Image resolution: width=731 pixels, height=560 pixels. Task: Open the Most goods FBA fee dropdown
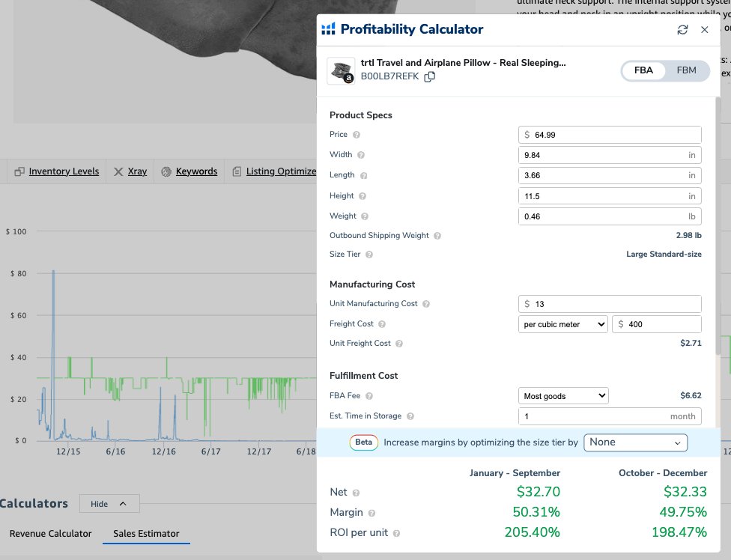(x=563, y=396)
